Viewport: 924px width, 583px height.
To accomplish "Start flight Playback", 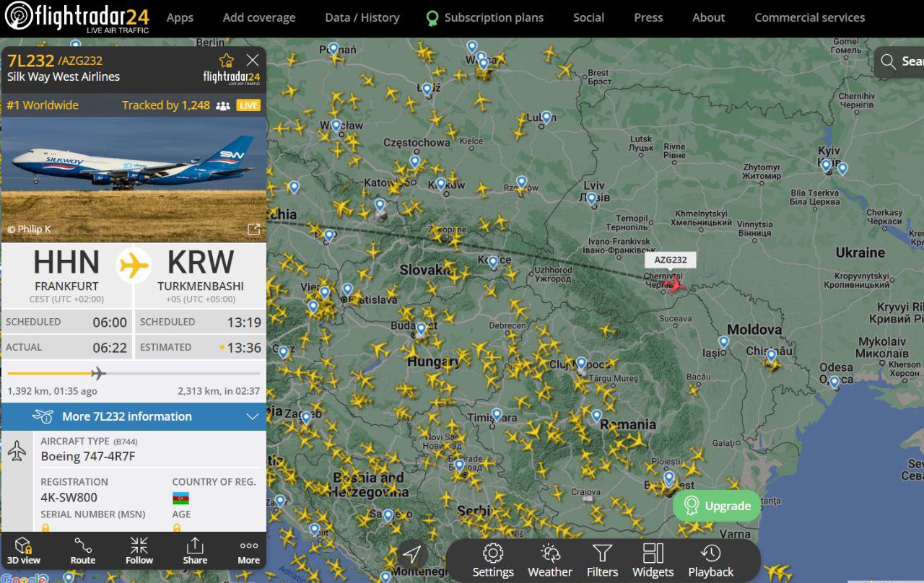I will click(710, 561).
